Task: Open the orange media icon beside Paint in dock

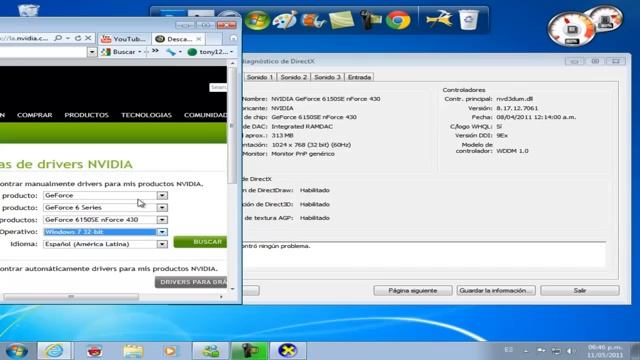Action: [313, 20]
